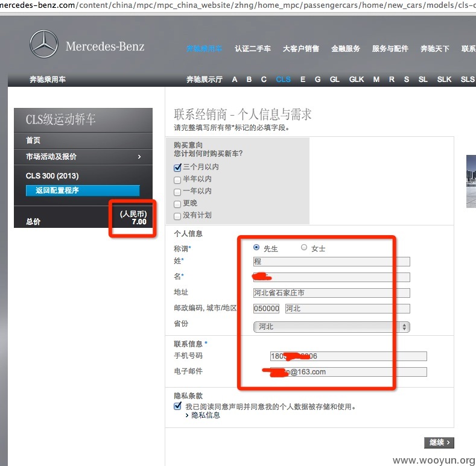Select the 女士 radio button
This screenshot has height=466, width=476.
[304, 247]
